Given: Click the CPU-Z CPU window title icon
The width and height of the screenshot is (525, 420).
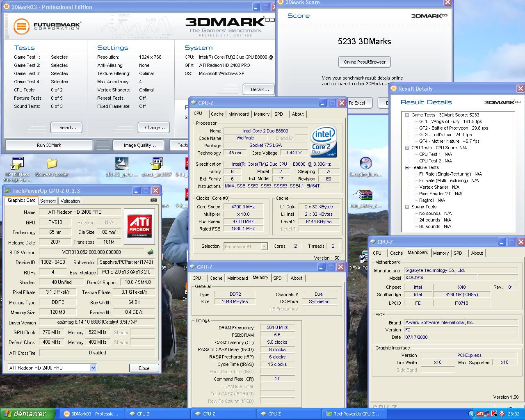Looking at the screenshot, I should 193,103.
